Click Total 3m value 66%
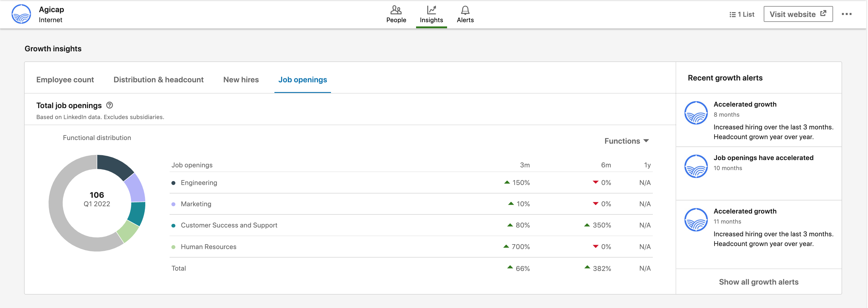The height and width of the screenshot is (308, 868). (523, 269)
